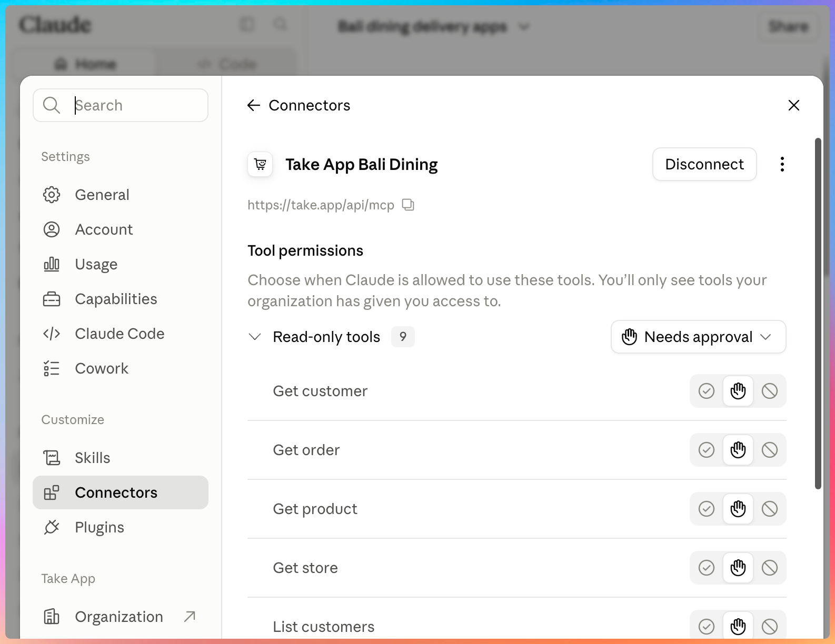This screenshot has width=835, height=644.
Task: Set Get customer to always allow
Action: point(707,391)
